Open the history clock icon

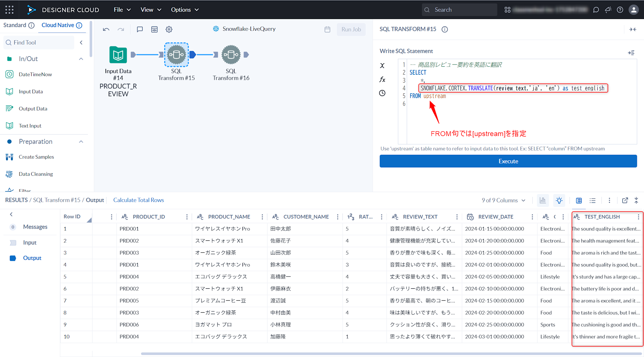pos(382,93)
